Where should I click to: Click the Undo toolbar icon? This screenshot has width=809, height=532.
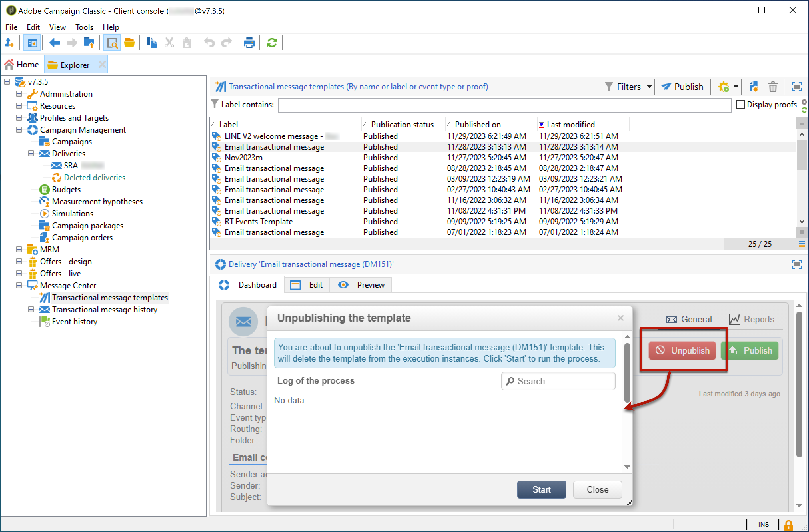click(209, 43)
